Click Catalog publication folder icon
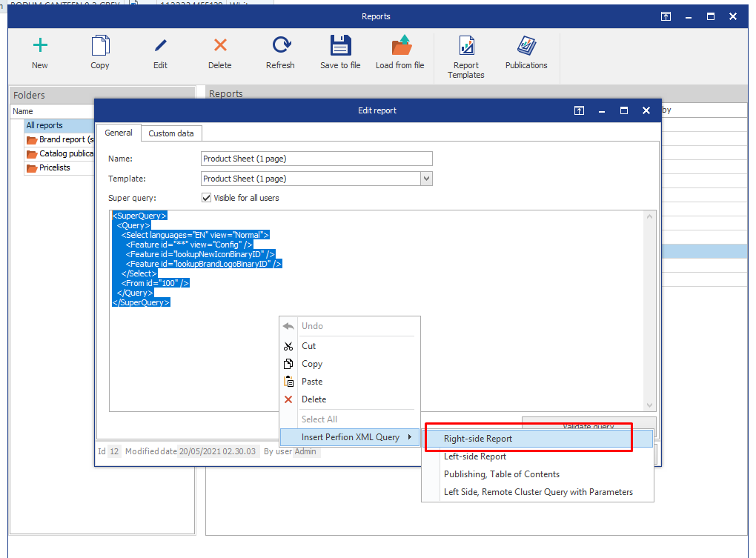 (x=32, y=154)
